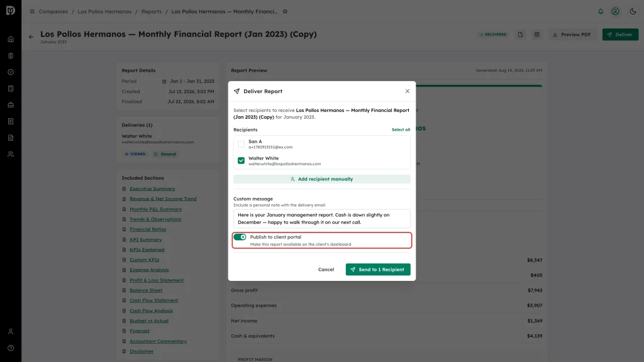644x362 pixels.
Task: Open Executive Summary section link
Action: pos(152,189)
